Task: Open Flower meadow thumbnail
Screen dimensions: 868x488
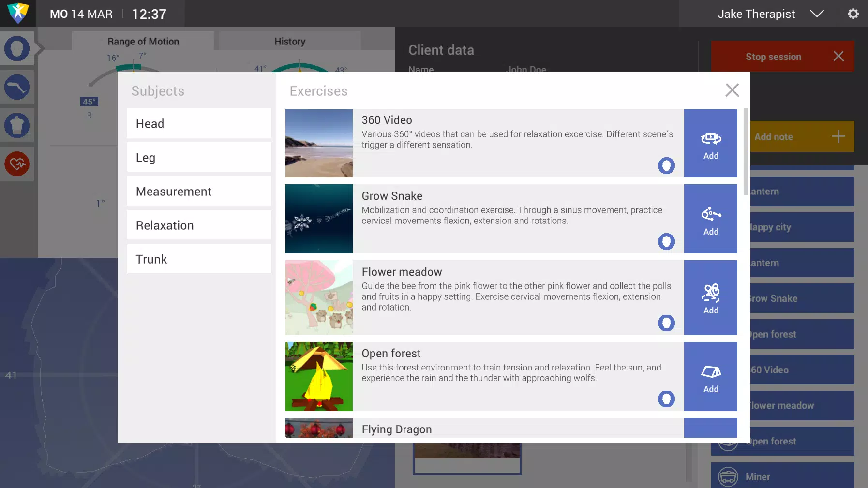Action: coord(319,298)
